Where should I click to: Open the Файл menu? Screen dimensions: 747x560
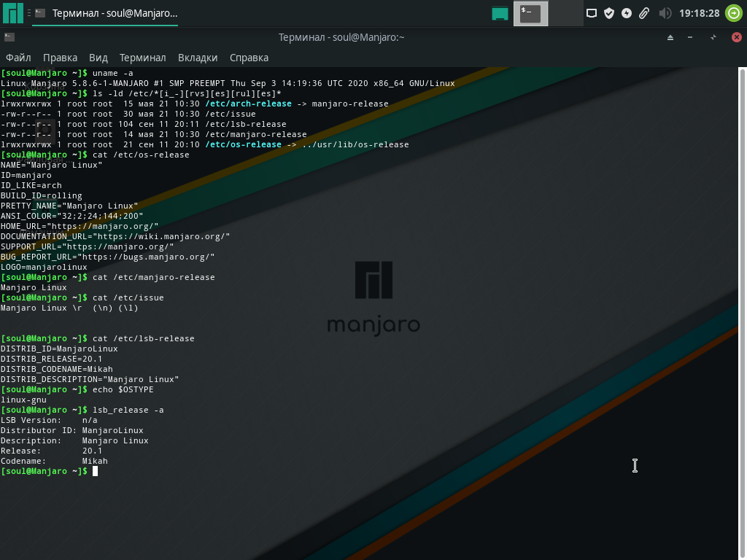coord(18,58)
